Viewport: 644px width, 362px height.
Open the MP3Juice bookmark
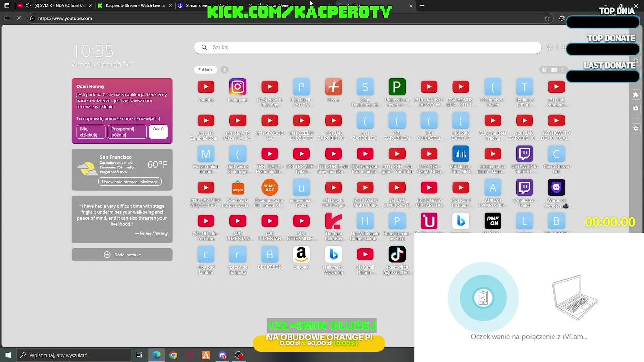tap(460, 154)
